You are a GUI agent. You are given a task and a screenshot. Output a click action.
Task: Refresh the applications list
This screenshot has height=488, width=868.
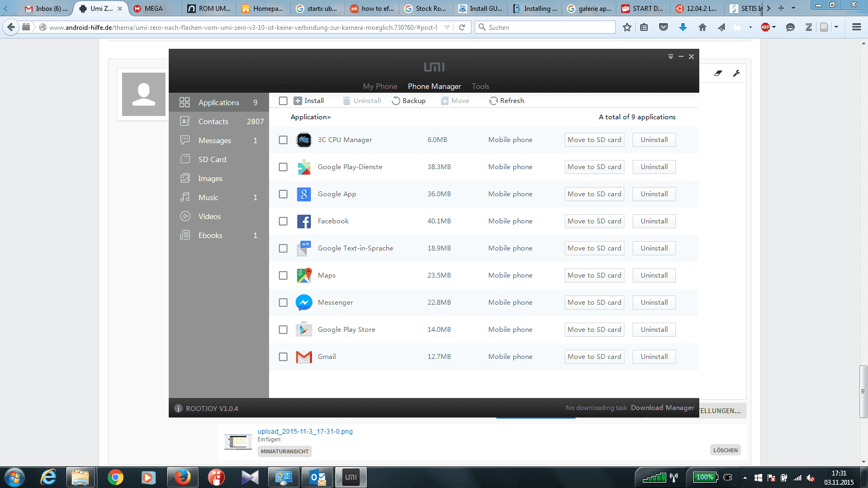pos(507,101)
